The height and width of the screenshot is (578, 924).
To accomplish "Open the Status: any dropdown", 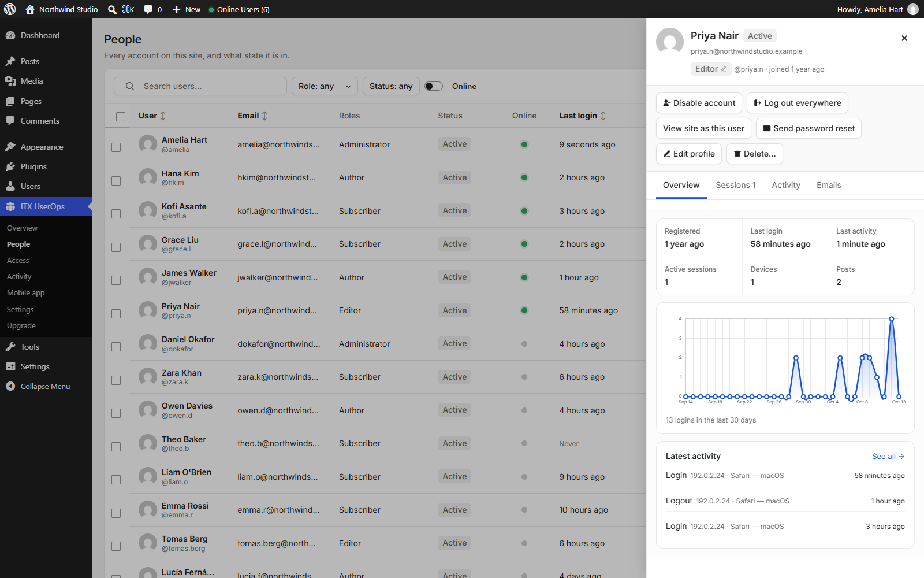I will pyautogui.click(x=391, y=86).
